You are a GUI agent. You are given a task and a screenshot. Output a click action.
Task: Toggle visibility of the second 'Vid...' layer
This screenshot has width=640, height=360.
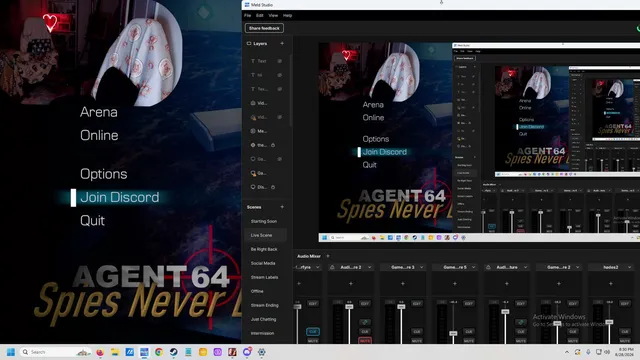click(280, 117)
